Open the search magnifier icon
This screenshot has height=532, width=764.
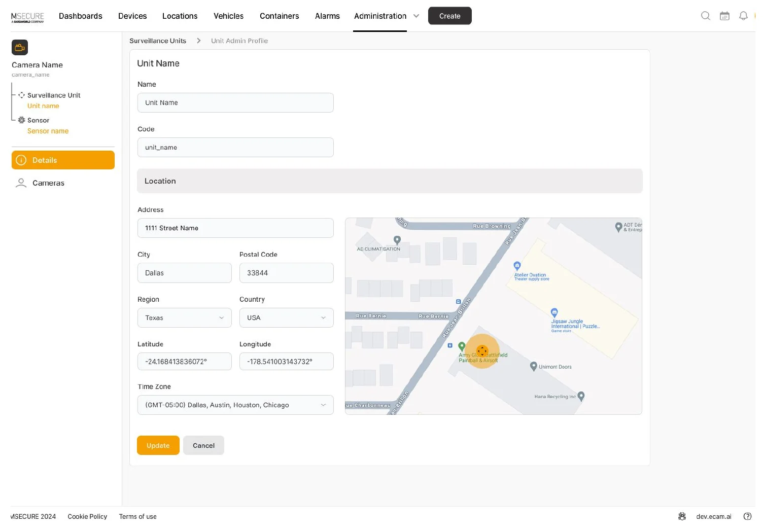[x=705, y=16]
